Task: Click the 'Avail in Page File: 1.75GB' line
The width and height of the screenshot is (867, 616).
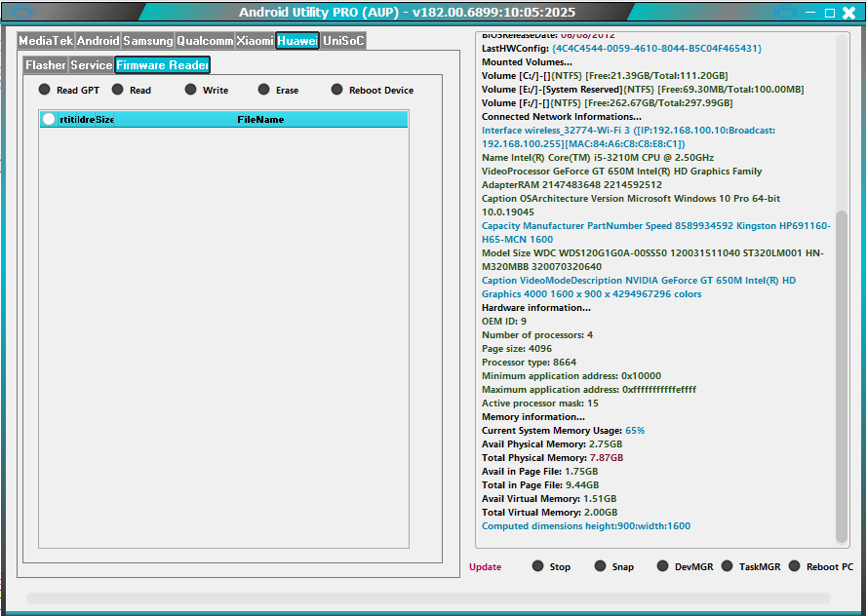Action: tap(539, 471)
